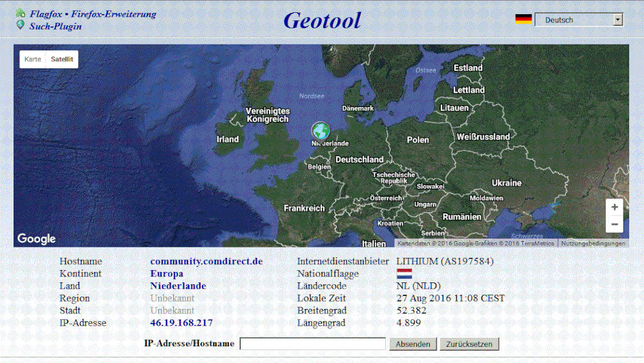Click the Flagfox puzzle piece icon
The height and width of the screenshot is (363, 644).
click(x=21, y=13)
